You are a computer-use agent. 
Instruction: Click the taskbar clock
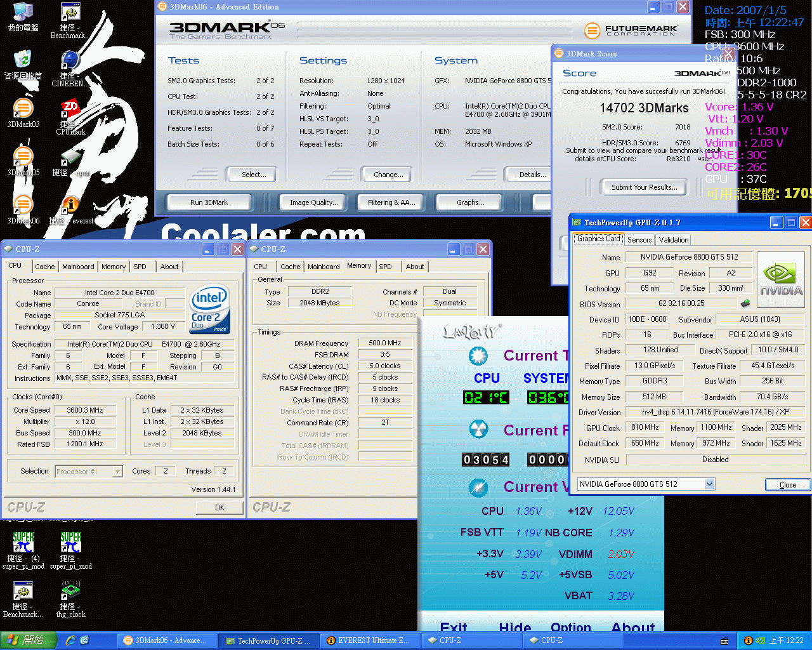tap(786, 640)
